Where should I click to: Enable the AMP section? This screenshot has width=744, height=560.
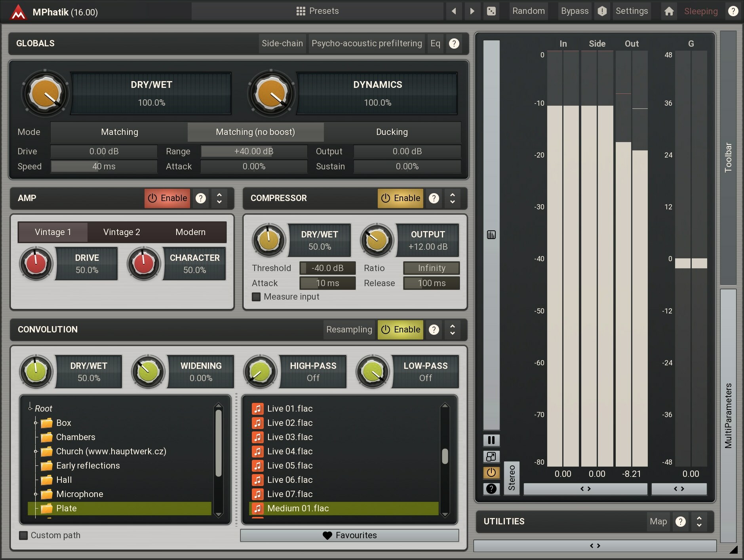pos(167,198)
